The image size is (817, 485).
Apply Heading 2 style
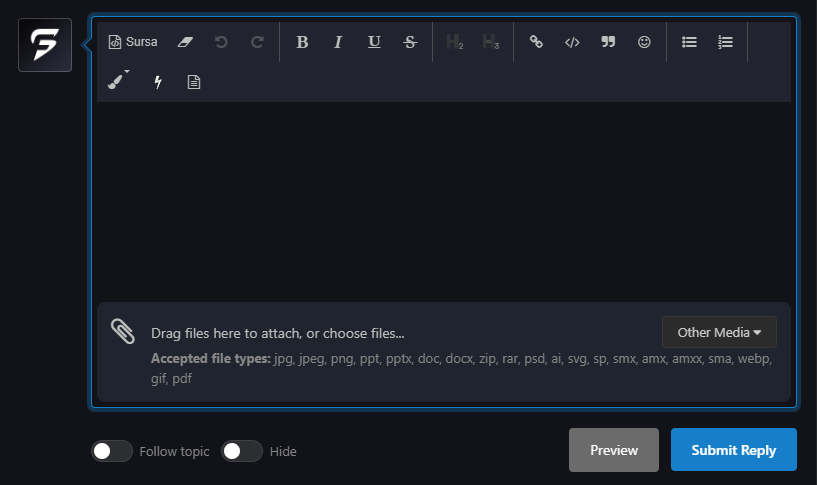(455, 42)
